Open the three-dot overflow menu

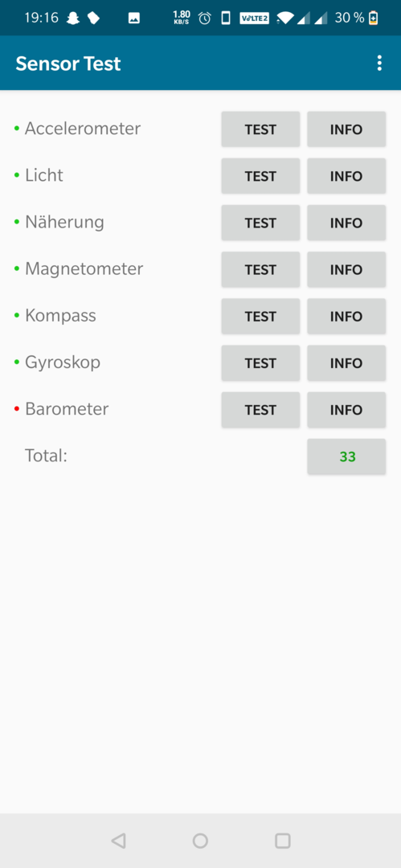(x=379, y=63)
